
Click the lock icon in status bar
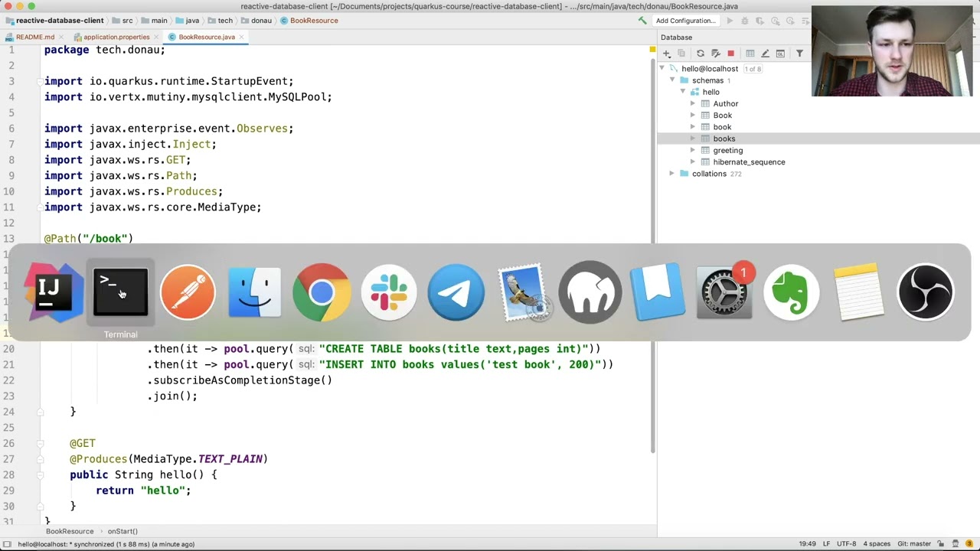point(941,544)
